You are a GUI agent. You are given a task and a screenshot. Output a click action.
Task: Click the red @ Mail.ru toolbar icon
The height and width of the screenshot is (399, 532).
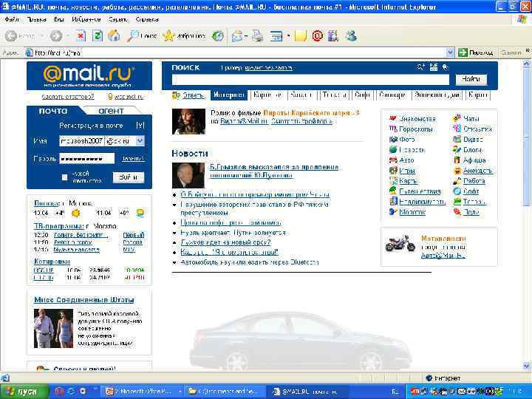click(x=318, y=35)
